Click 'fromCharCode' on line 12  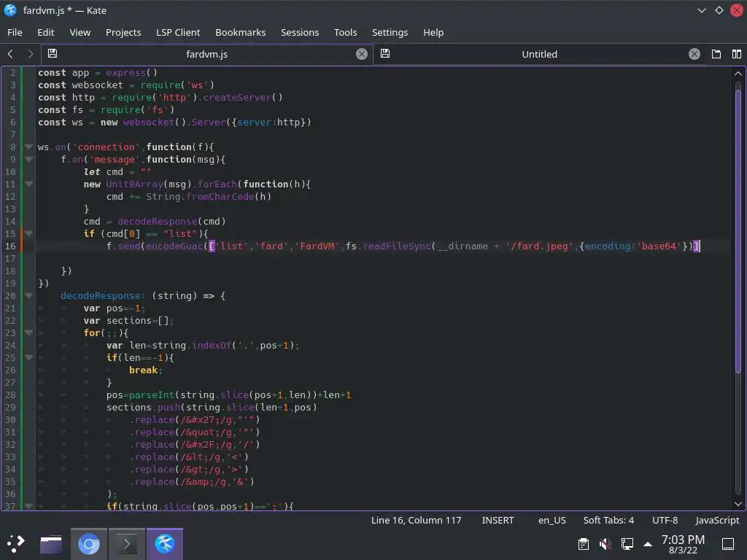pyautogui.click(x=220, y=197)
